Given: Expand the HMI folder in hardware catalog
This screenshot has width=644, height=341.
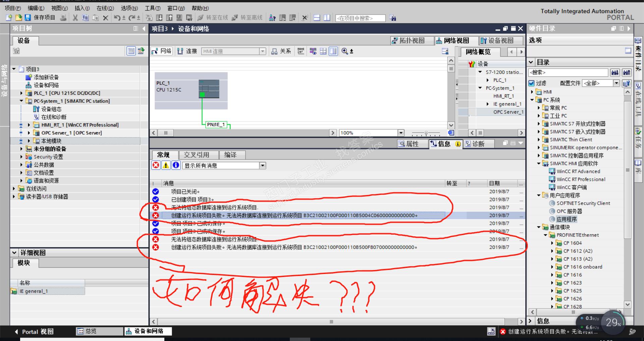Looking at the screenshot, I should point(532,92).
